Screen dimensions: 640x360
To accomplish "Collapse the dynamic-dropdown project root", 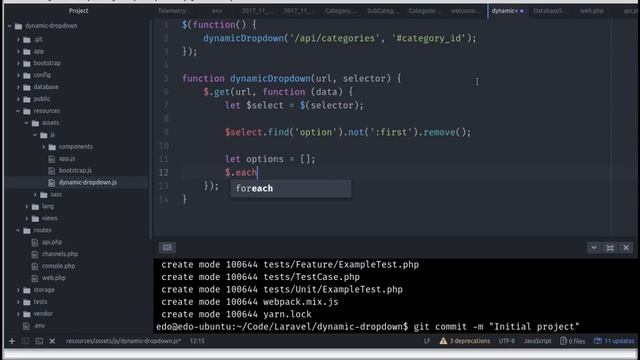I will point(10,26).
